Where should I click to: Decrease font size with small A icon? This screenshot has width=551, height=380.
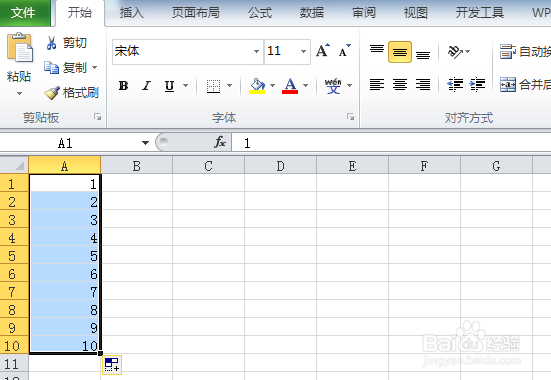point(345,51)
